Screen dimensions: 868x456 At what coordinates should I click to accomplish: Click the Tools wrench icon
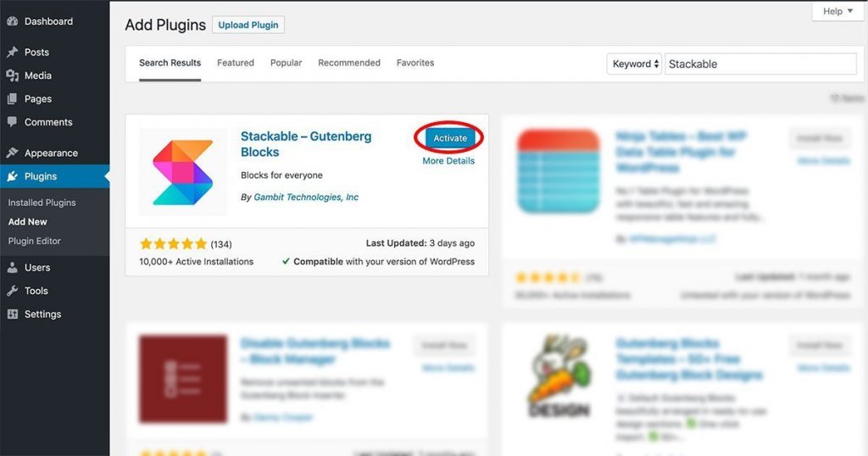point(12,291)
